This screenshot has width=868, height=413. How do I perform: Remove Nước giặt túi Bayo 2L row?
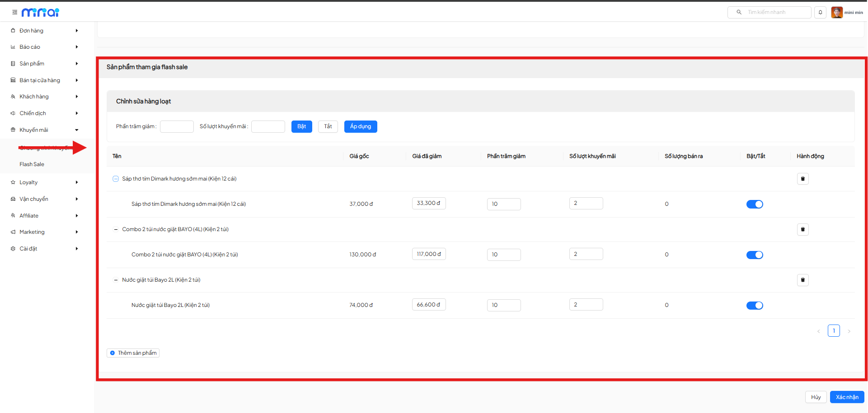pyautogui.click(x=802, y=280)
